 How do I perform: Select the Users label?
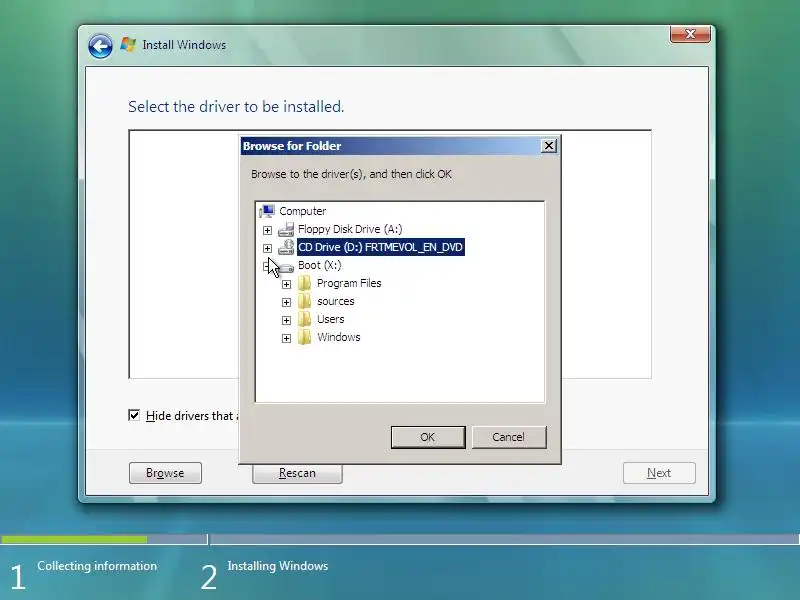click(331, 319)
